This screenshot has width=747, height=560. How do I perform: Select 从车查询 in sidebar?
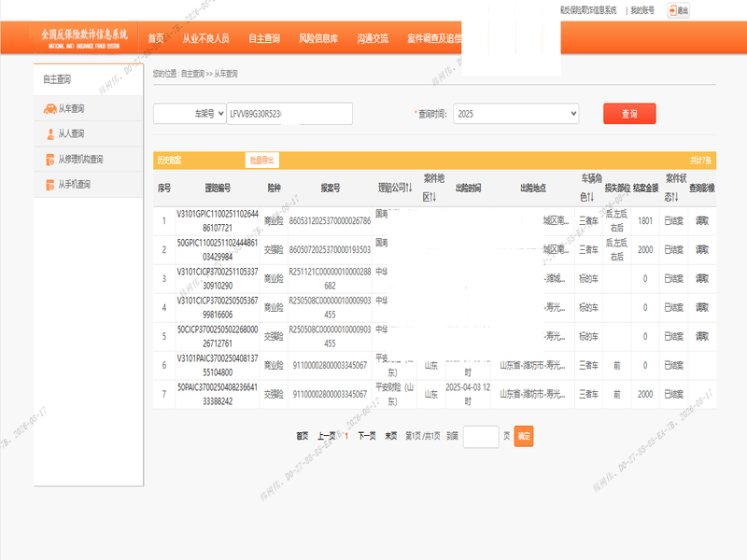[71, 109]
